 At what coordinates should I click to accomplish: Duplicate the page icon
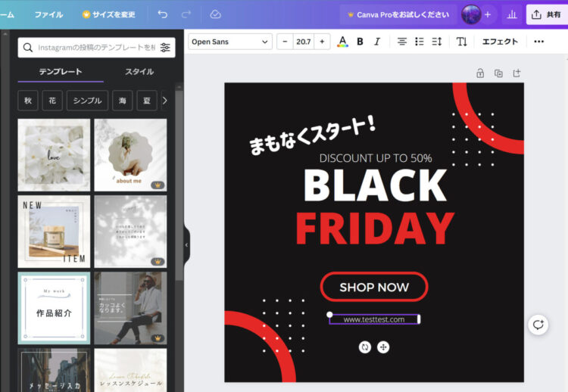point(498,73)
